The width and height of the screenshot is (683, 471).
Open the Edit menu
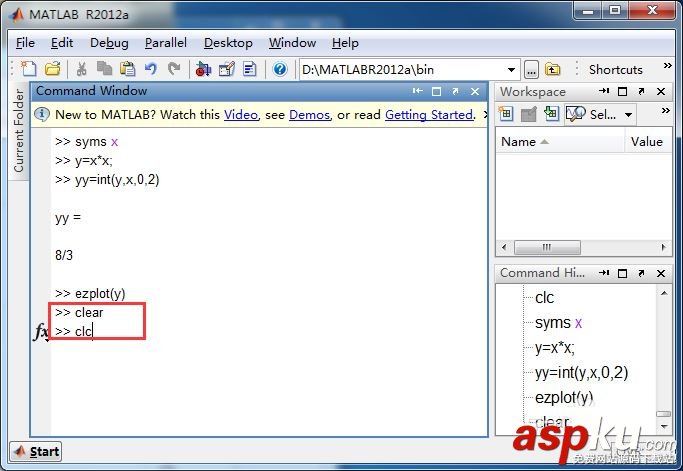click(62, 43)
